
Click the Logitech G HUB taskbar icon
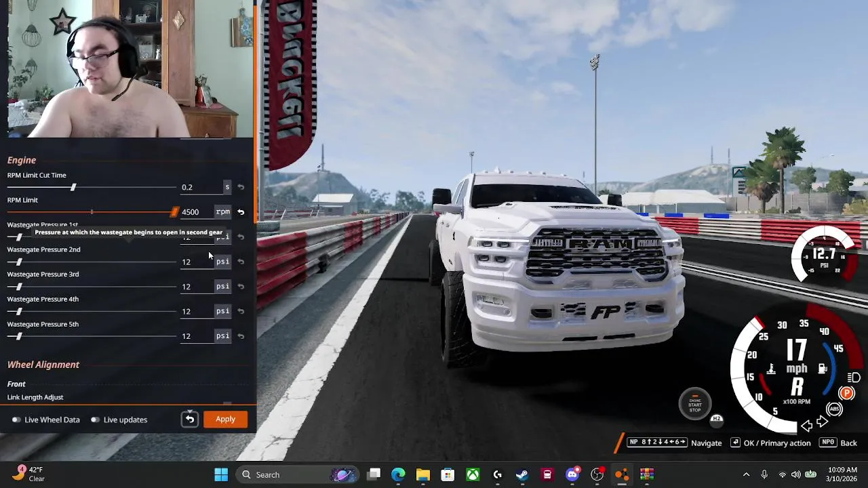coord(498,474)
